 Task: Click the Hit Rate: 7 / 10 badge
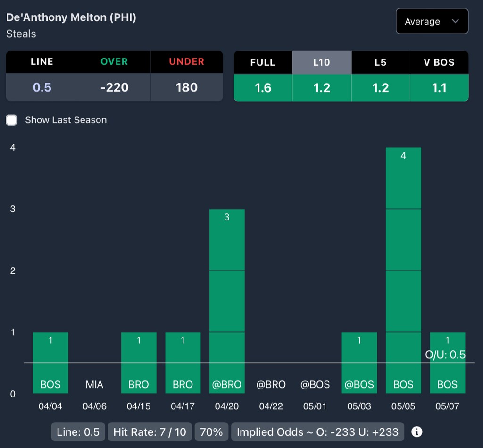coord(150,431)
